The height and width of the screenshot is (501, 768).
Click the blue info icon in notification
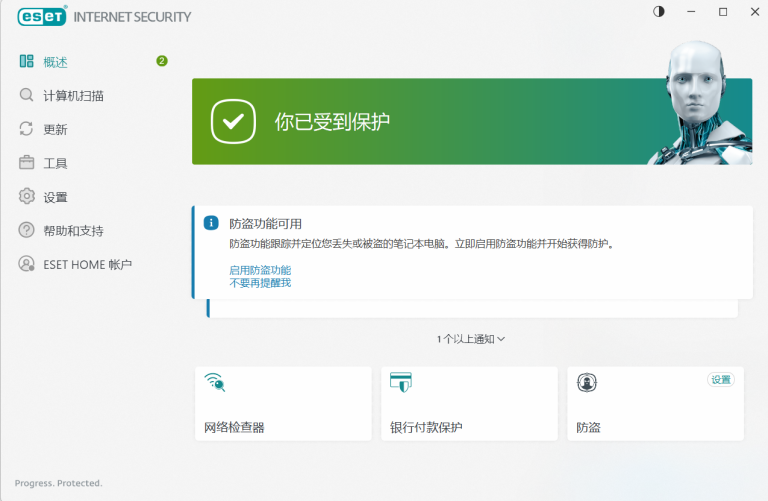click(211, 223)
